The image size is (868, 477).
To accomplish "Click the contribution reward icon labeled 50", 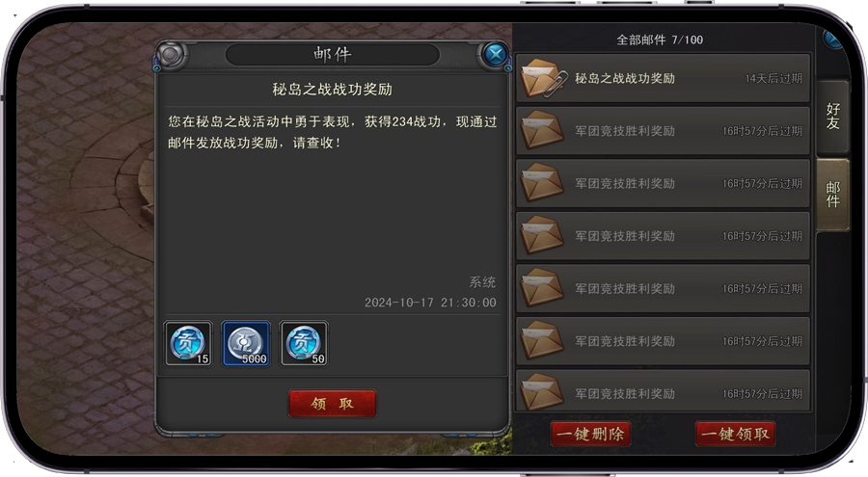I will tap(304, 344).
